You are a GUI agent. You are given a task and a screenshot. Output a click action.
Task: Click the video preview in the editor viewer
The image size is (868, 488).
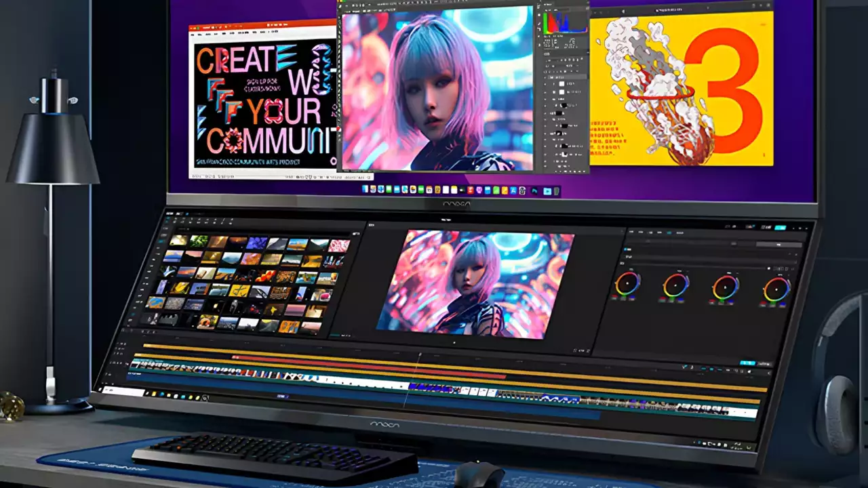point(475,282)
